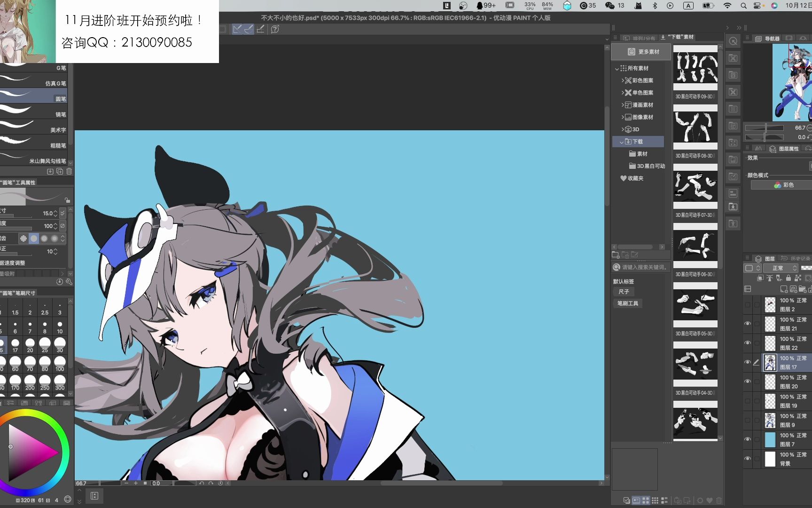Click the 笔刷工具 tag button

point(628,303)
